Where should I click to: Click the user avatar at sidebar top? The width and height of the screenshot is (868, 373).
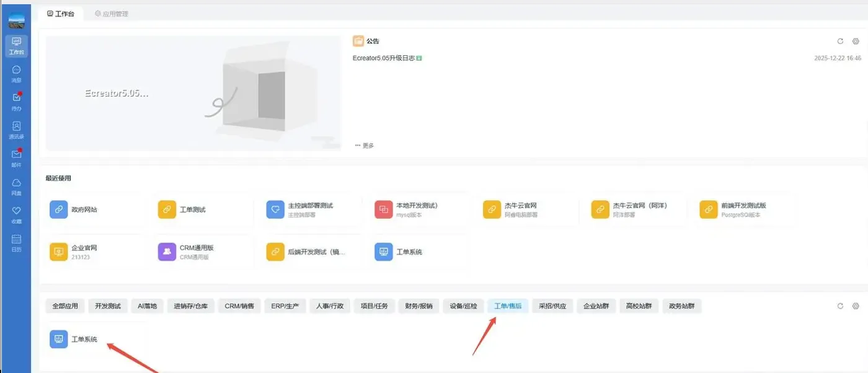pyautogui.click(x=16, y=20)
